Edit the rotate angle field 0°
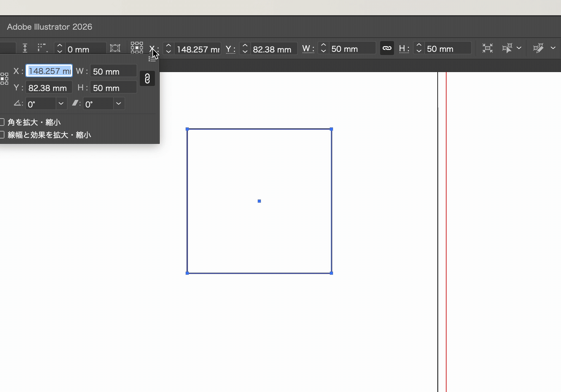Image resolution: width=561 pixels, height=392 pixels. [x=41, y=104]
